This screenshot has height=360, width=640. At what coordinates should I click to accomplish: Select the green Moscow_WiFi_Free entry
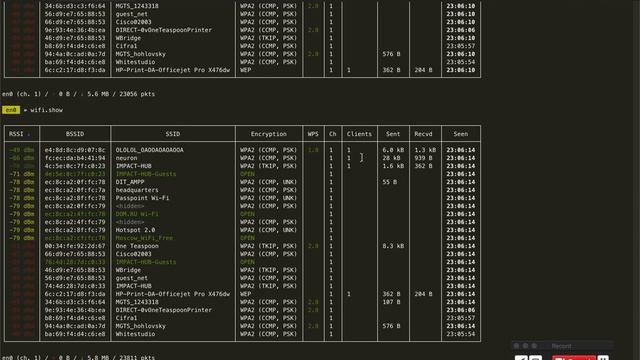[x=144, y=238]
